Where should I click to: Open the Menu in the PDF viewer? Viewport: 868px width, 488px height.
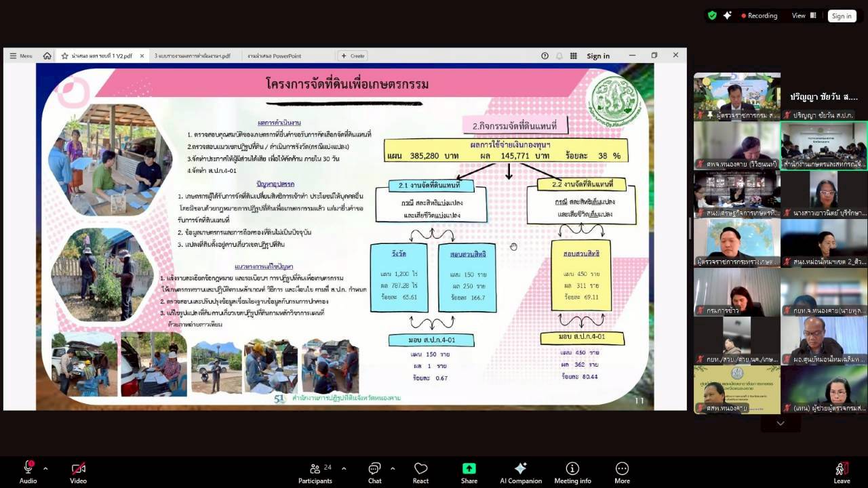point(22,56)
